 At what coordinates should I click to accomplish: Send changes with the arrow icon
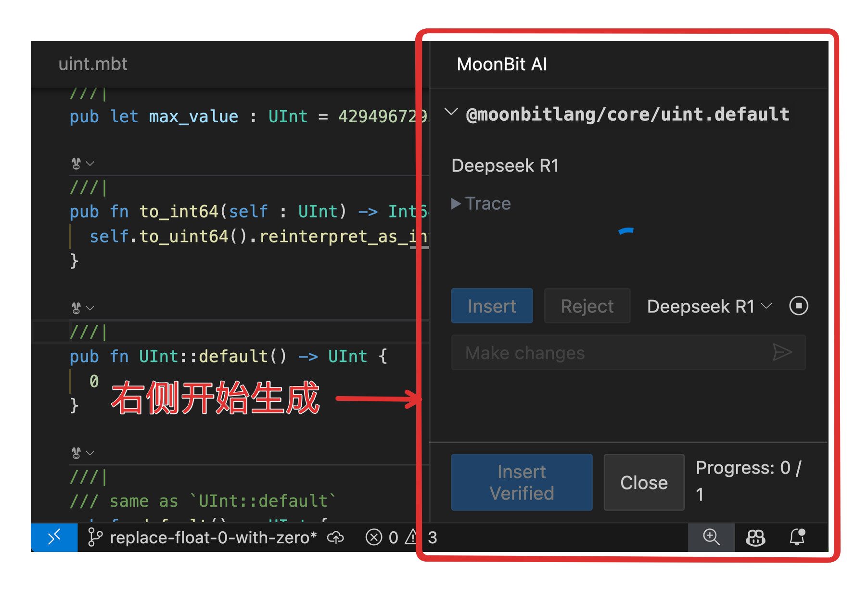[782, 352]
